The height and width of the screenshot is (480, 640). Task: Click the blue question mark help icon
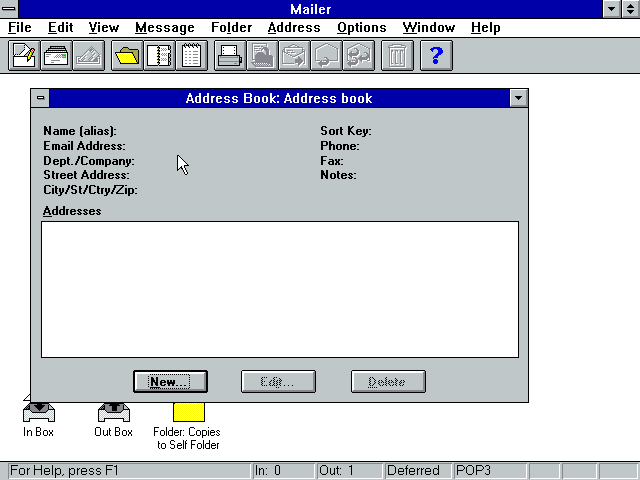436,56
